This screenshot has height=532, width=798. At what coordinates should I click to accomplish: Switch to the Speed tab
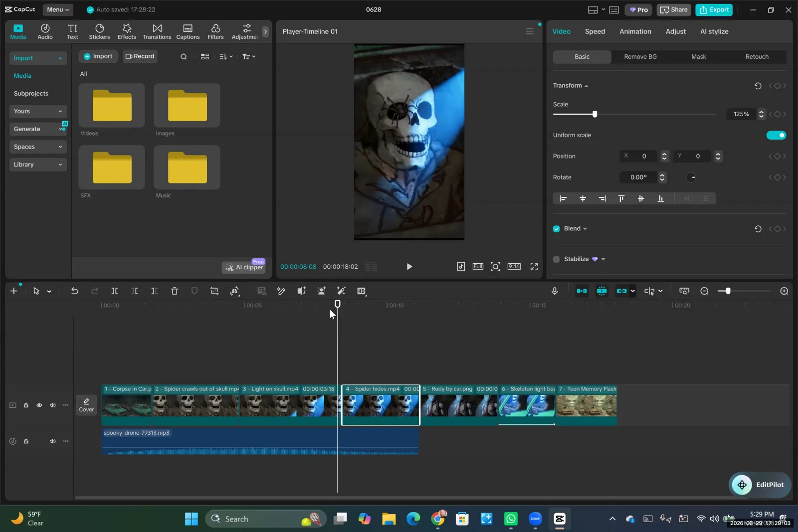coord(595,31)
